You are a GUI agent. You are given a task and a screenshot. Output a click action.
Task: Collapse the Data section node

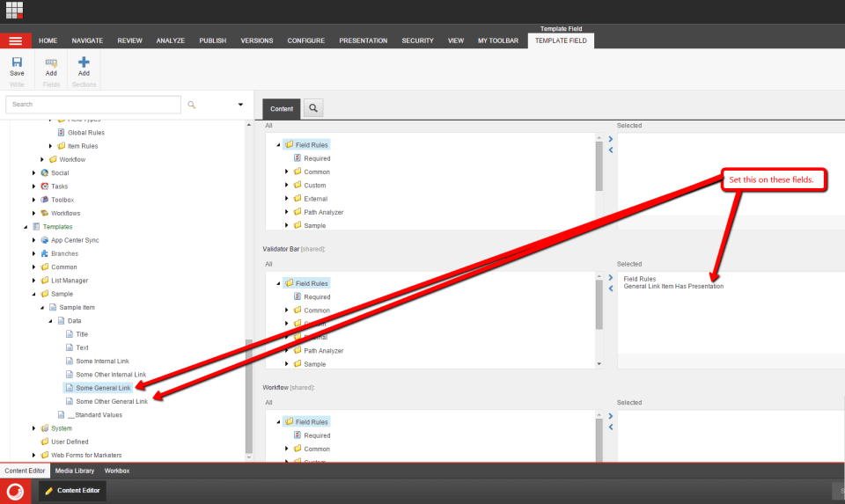pyautogui.click(x=51, y=321)
